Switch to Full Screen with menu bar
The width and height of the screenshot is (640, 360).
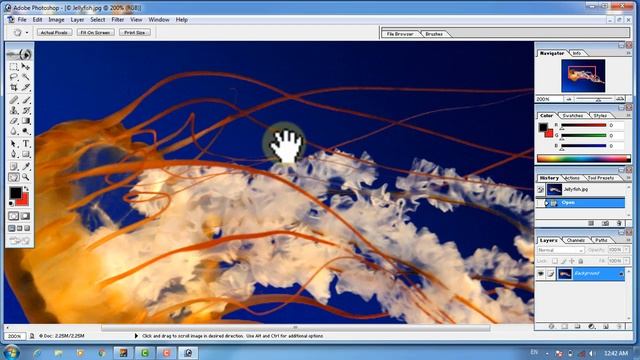(19, 228)
